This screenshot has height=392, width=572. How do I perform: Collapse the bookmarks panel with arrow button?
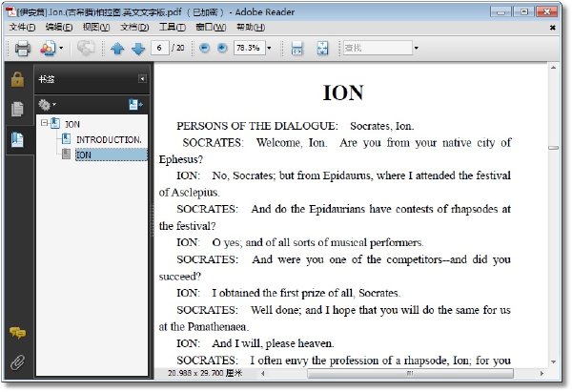point(142,79)
